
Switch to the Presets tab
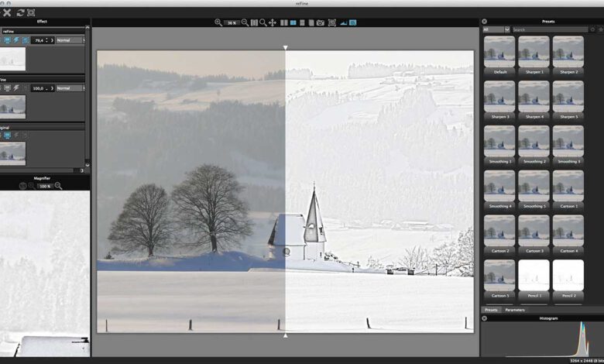click(x=491, y=310)
